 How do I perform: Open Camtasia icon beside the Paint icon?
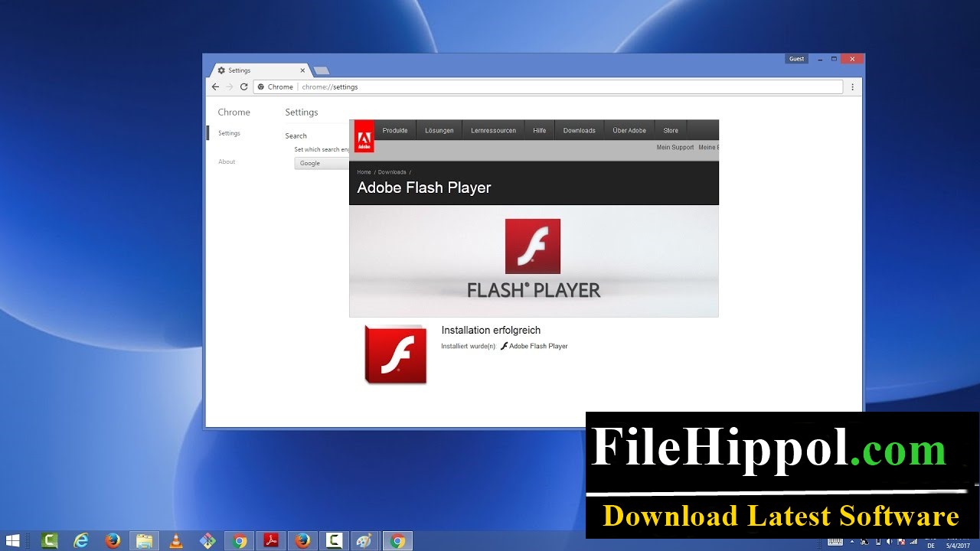pyautogui.click(x=334, y=541)
